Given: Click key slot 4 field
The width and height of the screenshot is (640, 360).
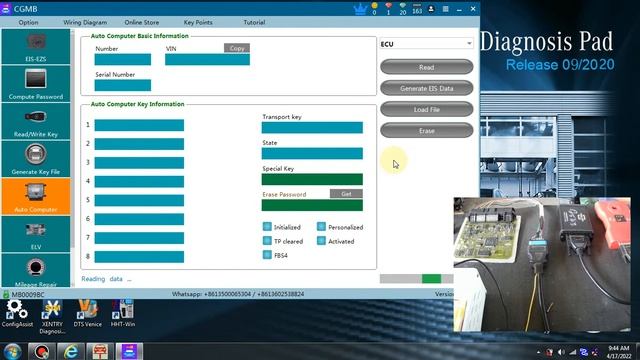Looking at the screenshot, I should 139,181.
